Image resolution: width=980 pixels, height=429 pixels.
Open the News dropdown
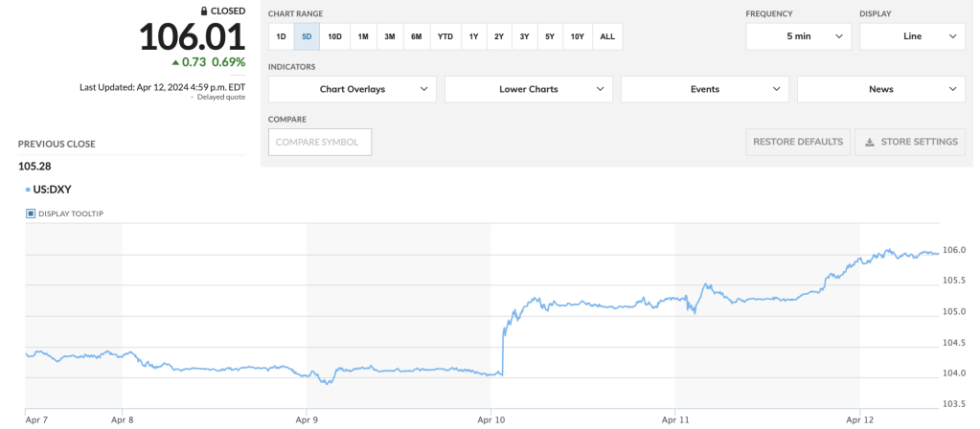click(881, 89)
